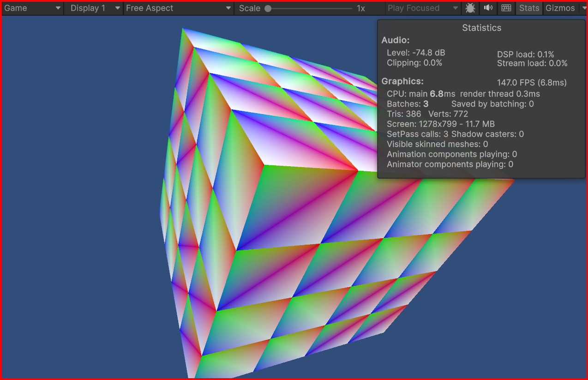Click the Scale slider handle
Viewport: 588px width, 380px height.
click(268, 8)
